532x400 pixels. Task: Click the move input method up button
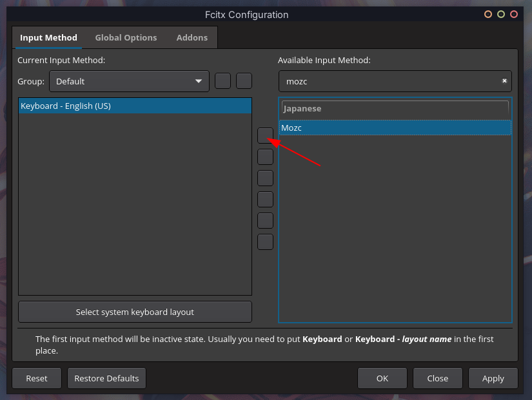click(x=265, y=178)
